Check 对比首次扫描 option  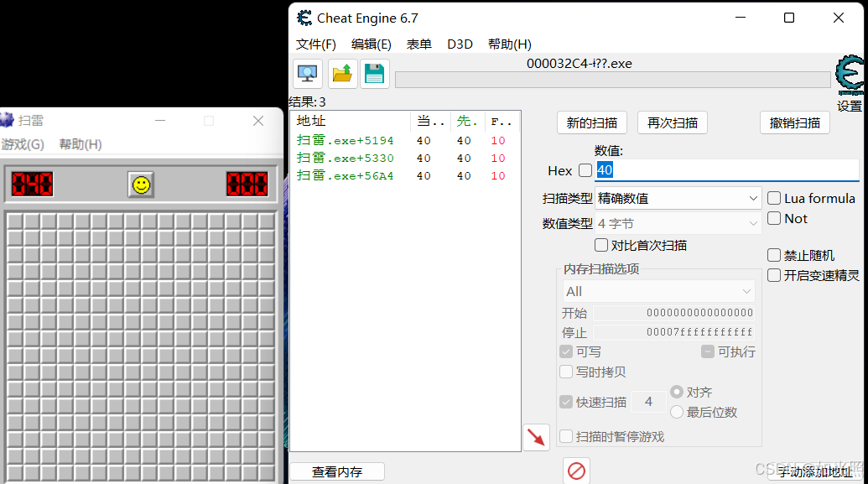coord(601,245)
